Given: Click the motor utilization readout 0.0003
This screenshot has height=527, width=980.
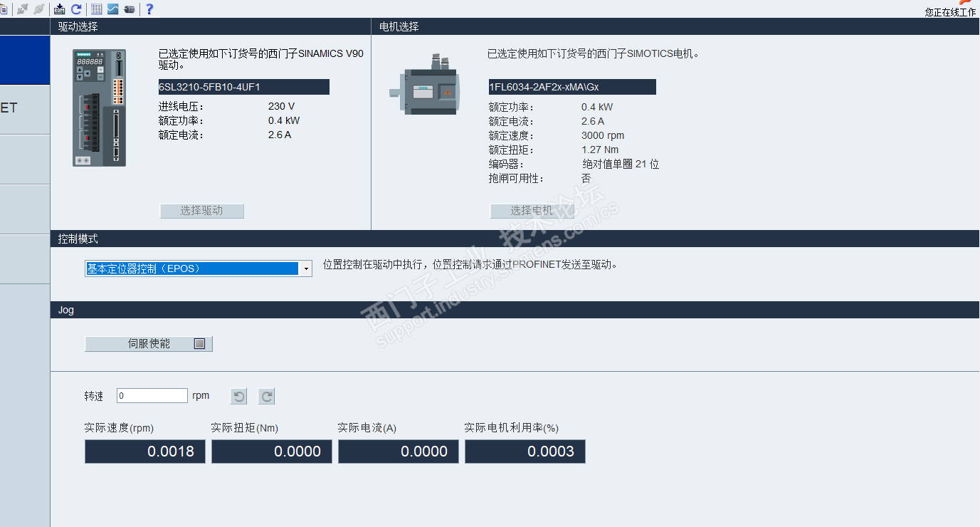Looking at the screenshot, I should point(525,452).
